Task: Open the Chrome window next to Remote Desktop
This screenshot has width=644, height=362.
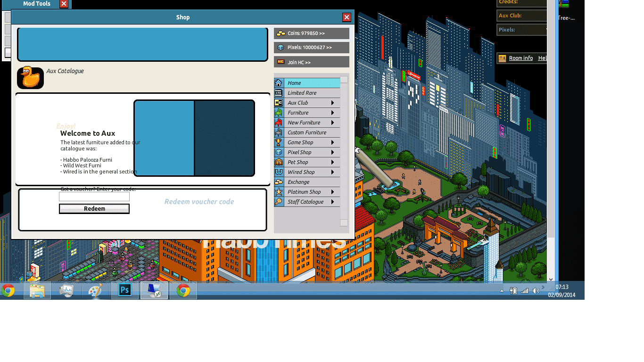Action: pos(183,290)
